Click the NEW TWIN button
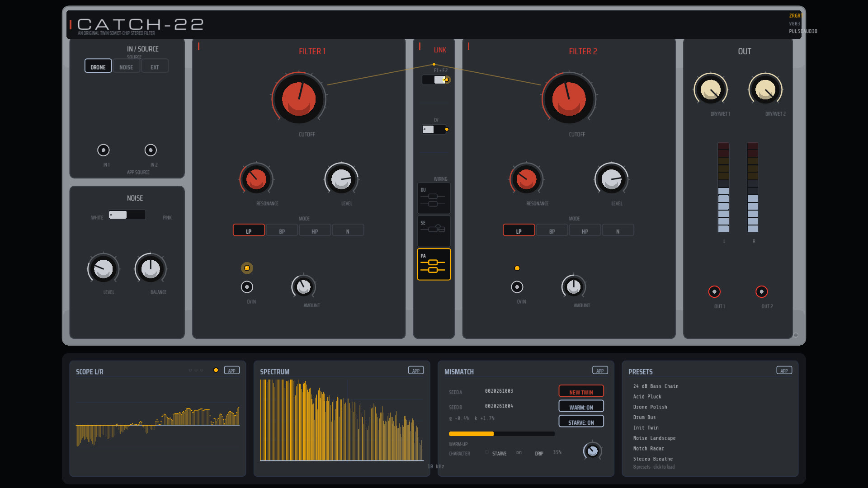This screenshot has width=868, height=488. [x=581, y=392]
